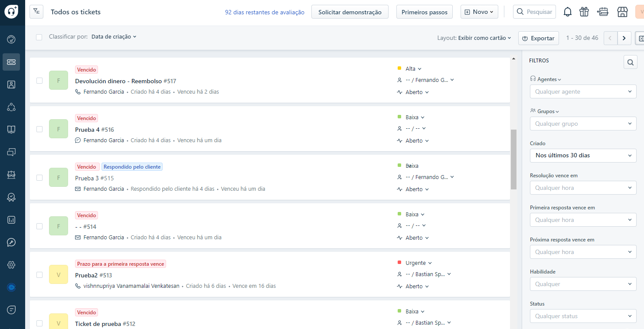Open the Novo dropdown menu
The image size is (644, 329).
coord(479,12)
